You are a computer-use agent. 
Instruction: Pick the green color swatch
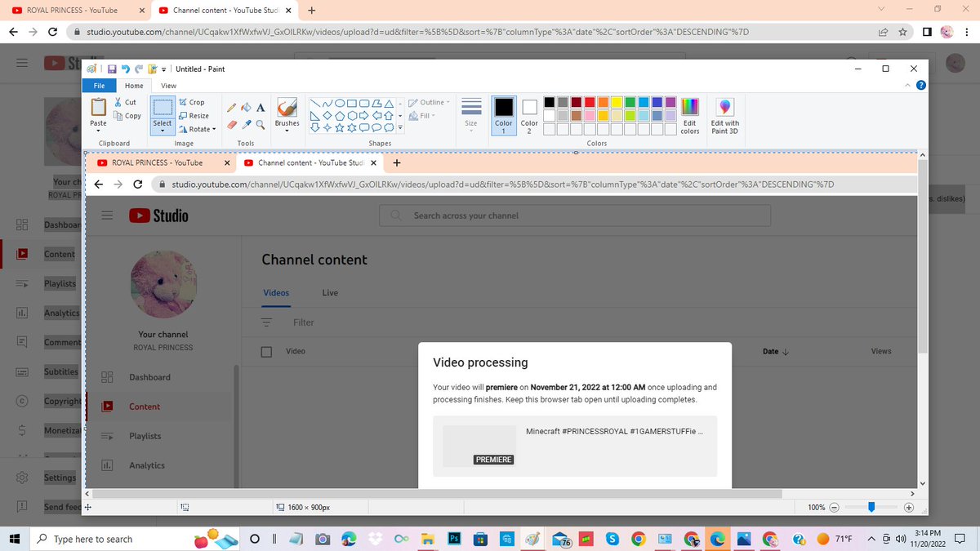[630, 102]
